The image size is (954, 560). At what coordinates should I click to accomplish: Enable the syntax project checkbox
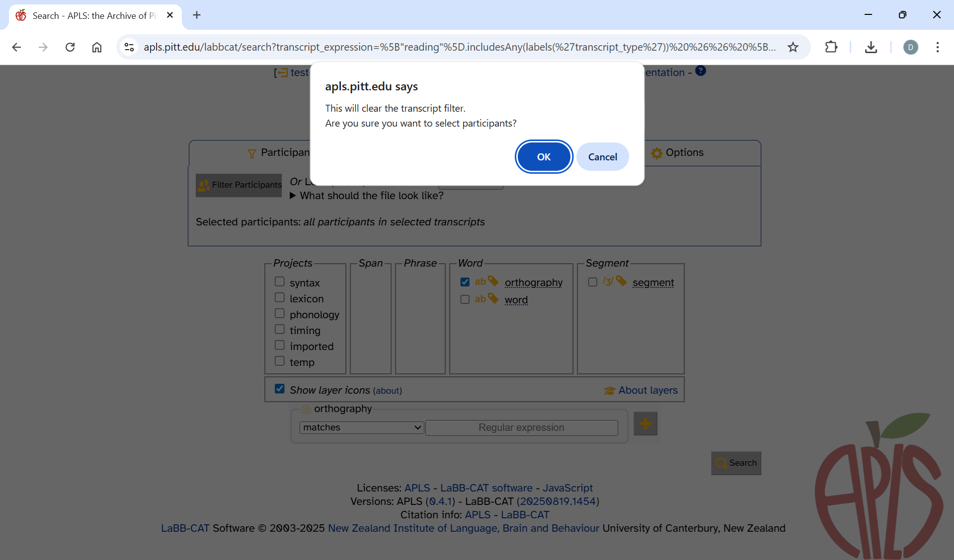(280, 281)
